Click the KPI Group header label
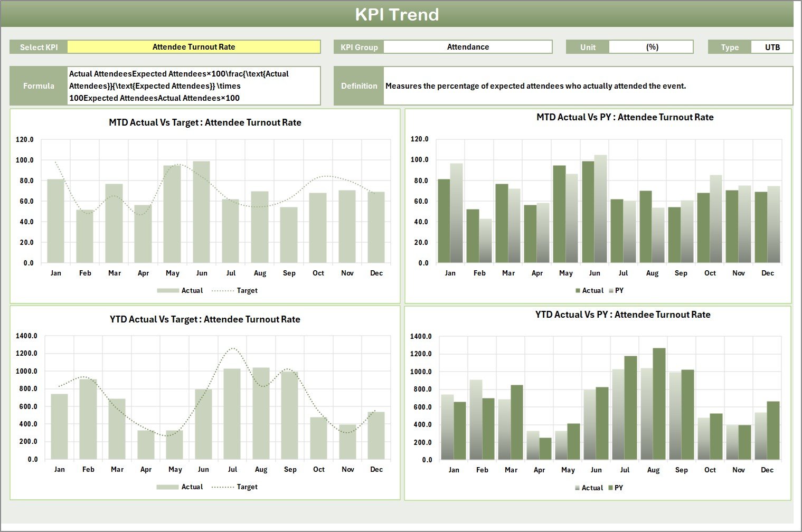 (x=358, y=46)
